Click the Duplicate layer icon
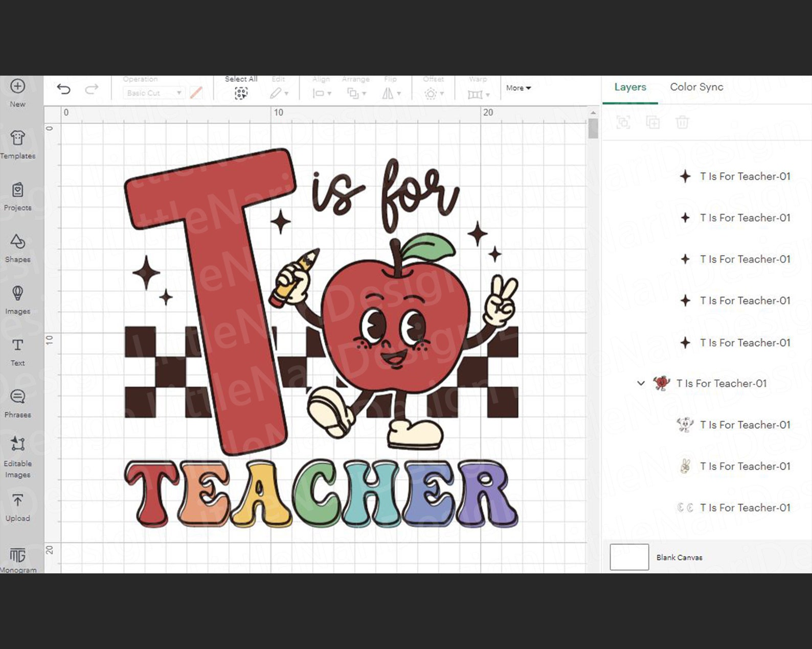Image resolution: width=812 pixels, height=649 pixels. (653, 122)
